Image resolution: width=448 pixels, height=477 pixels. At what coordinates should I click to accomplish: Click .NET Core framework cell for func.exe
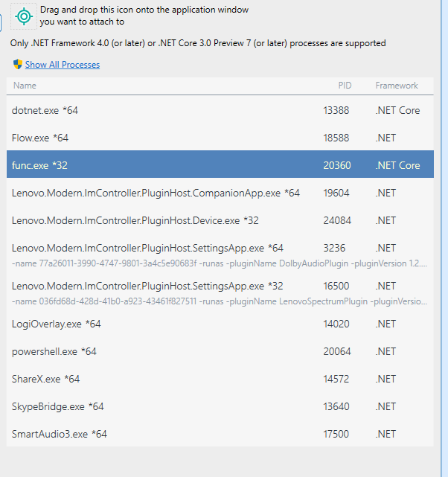[397, 165]
